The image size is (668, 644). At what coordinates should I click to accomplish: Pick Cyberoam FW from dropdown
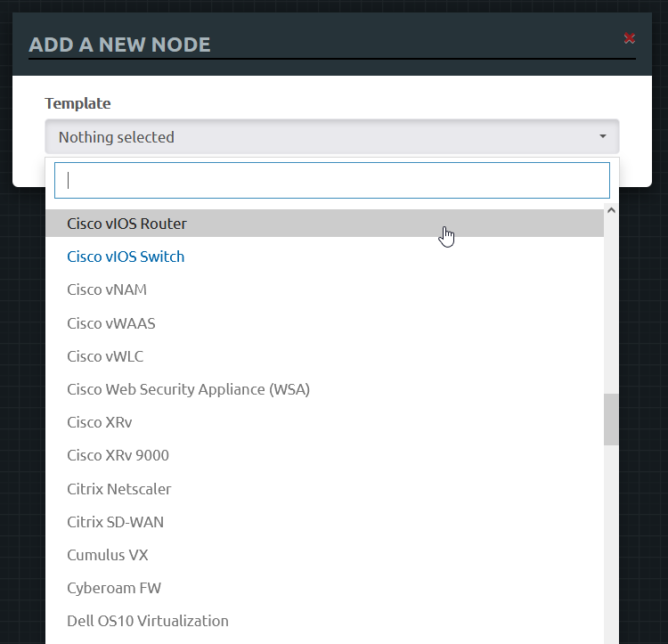tap(114, 588)
